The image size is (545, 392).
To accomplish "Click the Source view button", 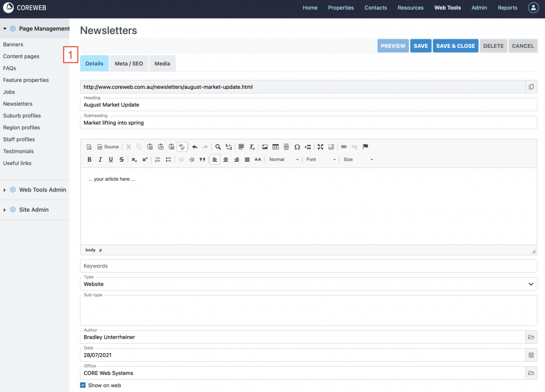I will click(108, 147).
